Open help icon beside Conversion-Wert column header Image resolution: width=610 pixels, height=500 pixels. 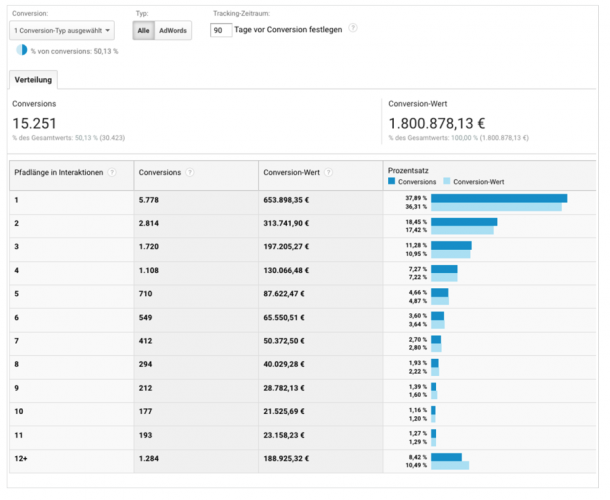pyautogui.click(x=328, y=172)
